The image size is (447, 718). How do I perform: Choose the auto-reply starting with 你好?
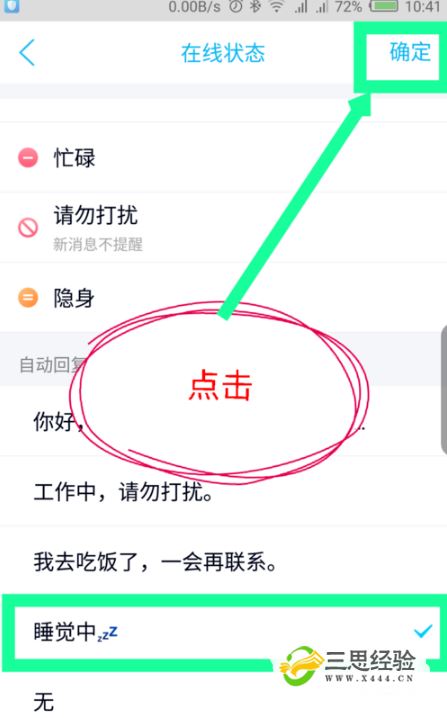pos(224,421)
